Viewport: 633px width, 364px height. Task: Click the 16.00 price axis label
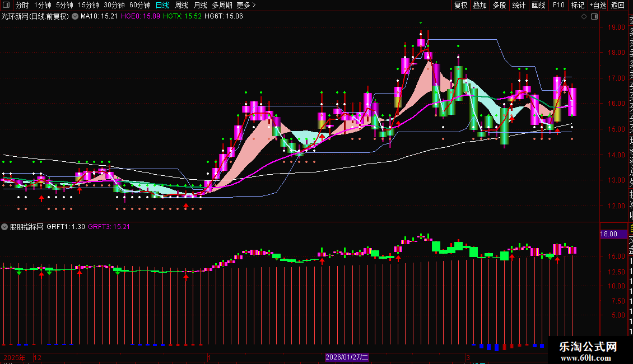(616, 103)
